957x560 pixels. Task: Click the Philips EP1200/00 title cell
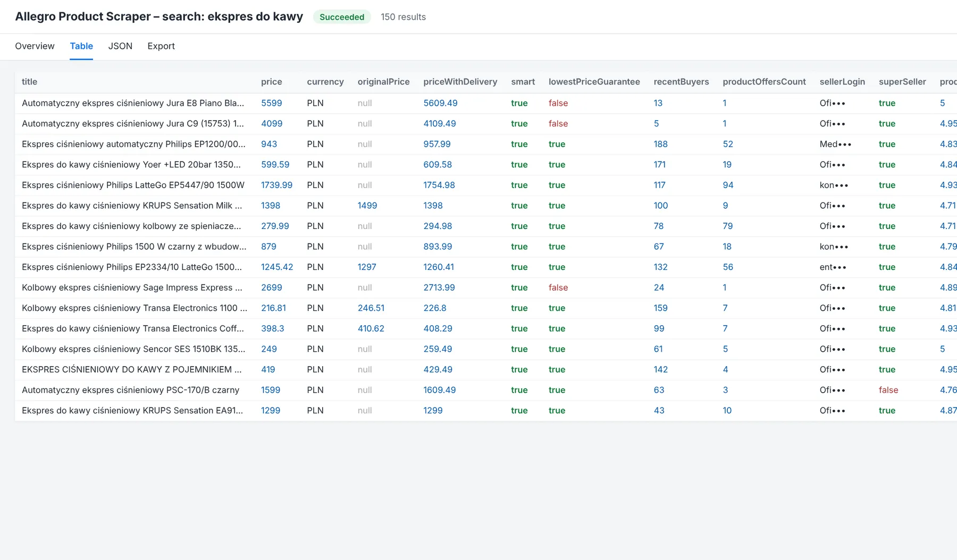[x=133, y=144]
